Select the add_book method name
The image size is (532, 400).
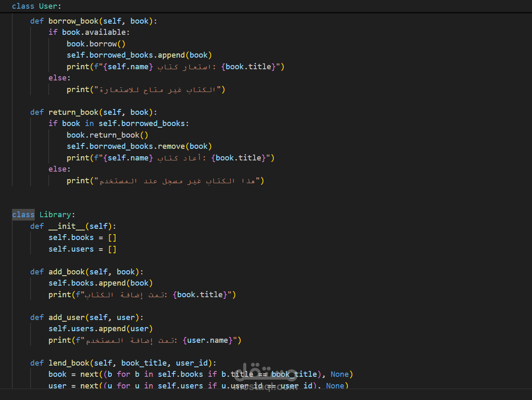pos(67,272)
